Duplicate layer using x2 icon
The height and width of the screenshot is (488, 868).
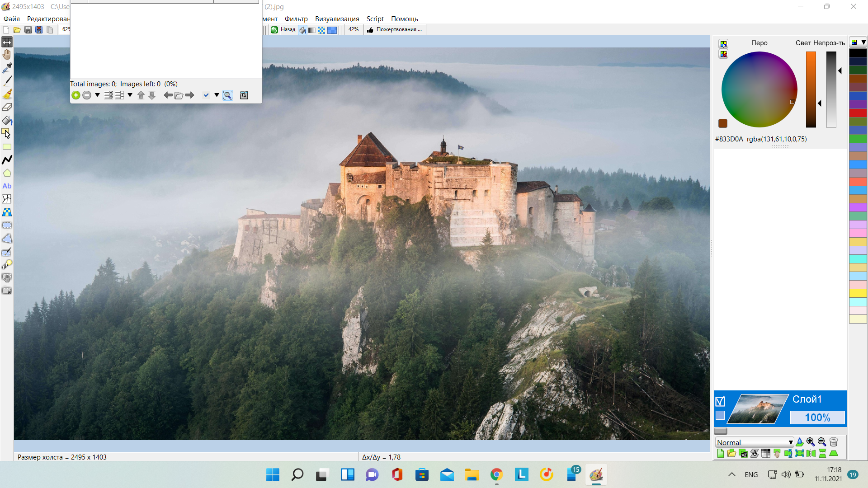click(743, 453)
